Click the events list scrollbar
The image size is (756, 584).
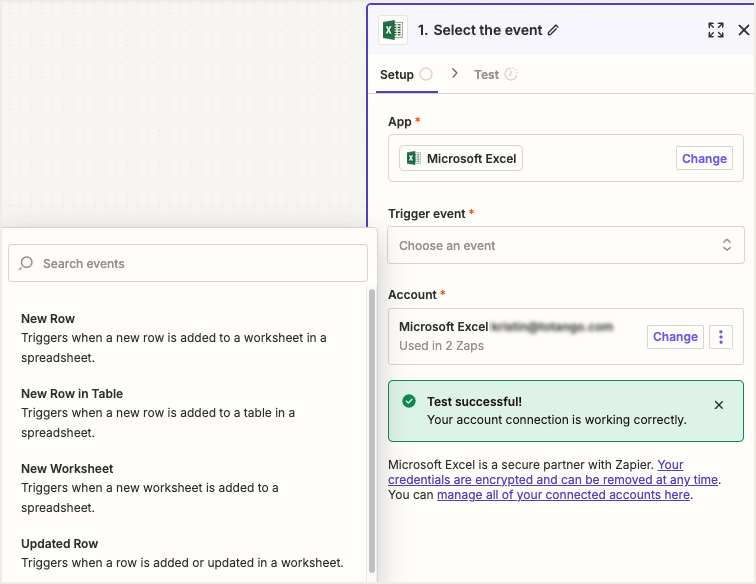coord(372,430)
